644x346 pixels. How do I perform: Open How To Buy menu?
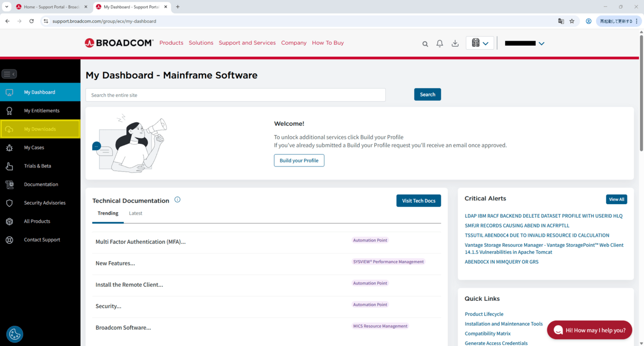328,43
